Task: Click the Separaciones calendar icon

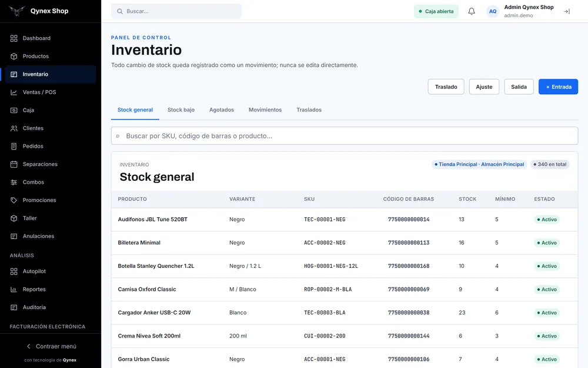Action: (x=14, y=164)
